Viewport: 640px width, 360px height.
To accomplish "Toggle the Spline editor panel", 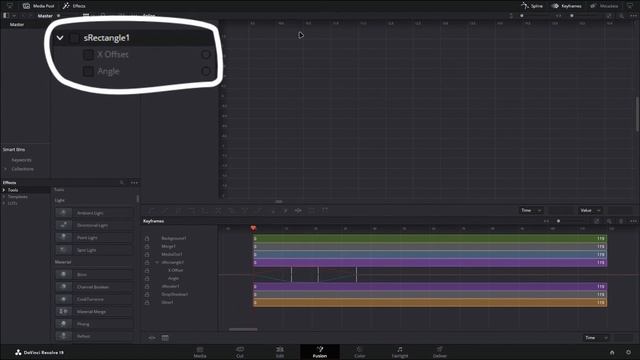I will 532,6.
